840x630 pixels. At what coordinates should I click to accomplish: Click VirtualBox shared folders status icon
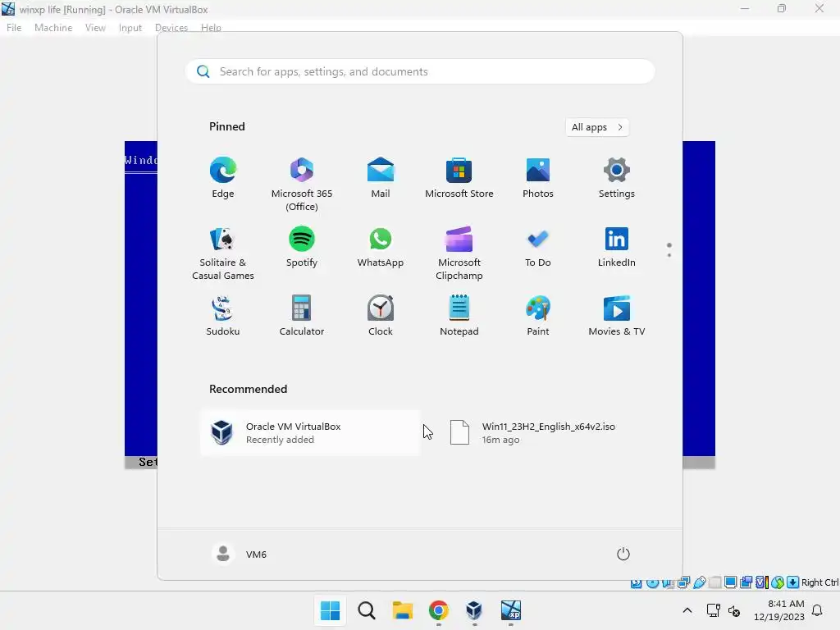pyautogui.click(x=714, y=582)
